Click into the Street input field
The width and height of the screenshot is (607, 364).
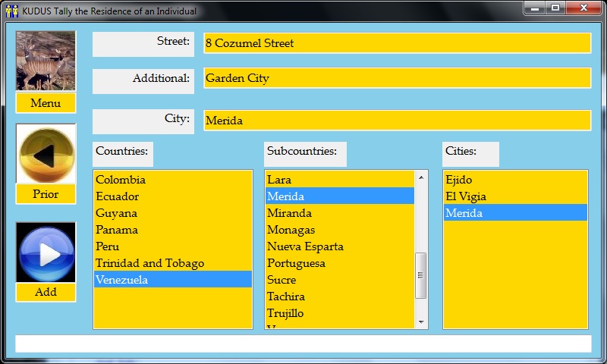click(397, 43)
